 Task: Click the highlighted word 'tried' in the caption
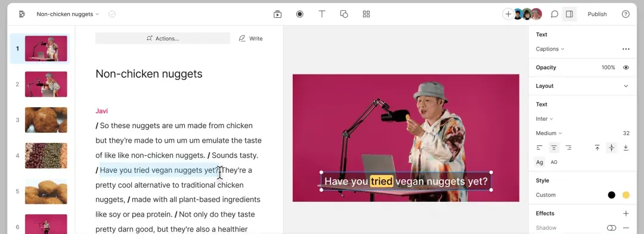(382, 181)
